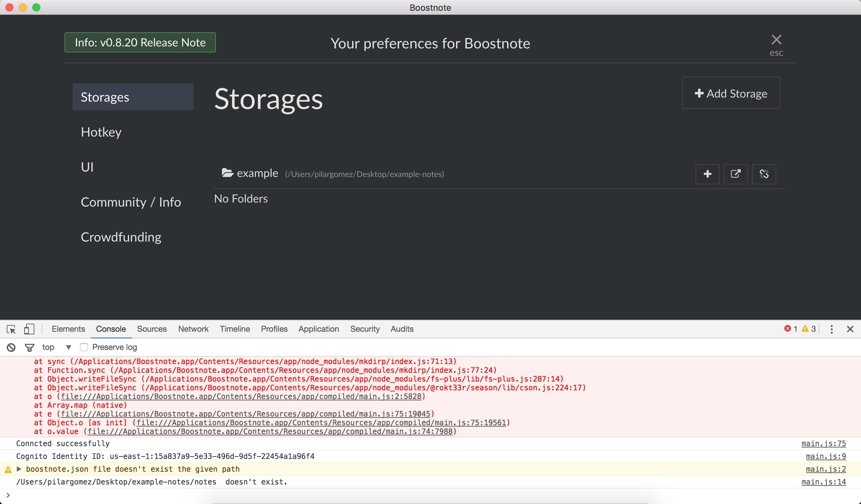Click the add folder plus icon for example storage
The width and height of the screenshot is (861, 504).
click(x=707, y=174)
